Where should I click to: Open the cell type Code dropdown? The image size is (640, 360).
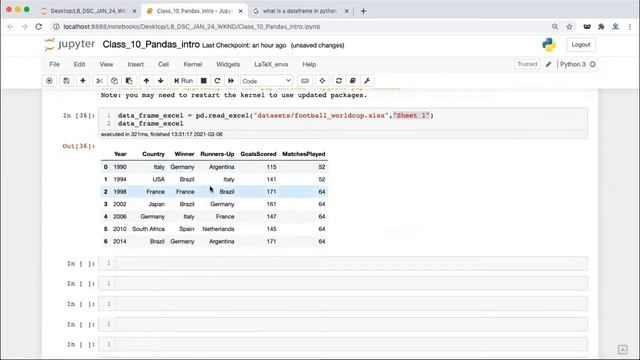coord(266,81)
